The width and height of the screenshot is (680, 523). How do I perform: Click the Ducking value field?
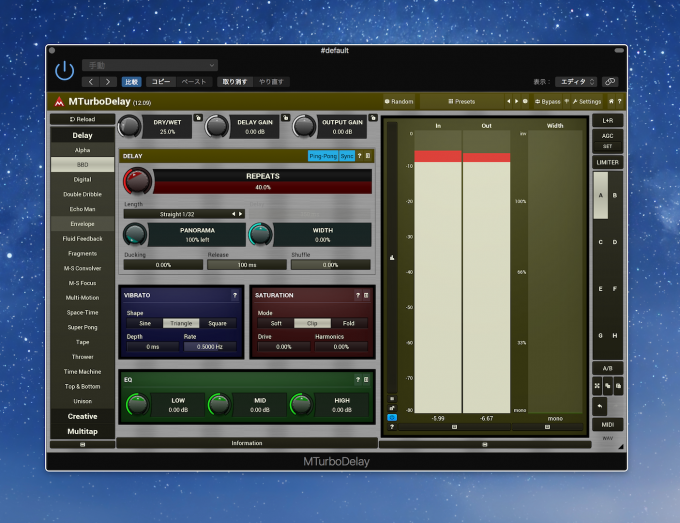163,265
